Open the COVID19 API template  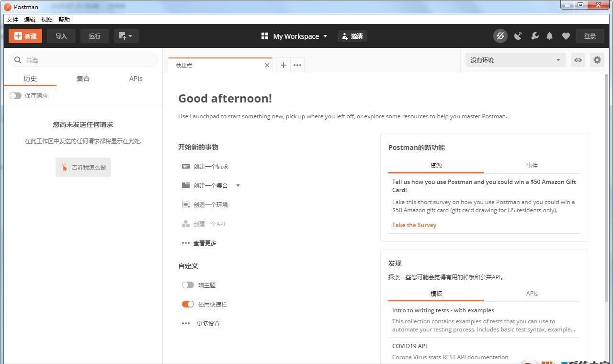[x=409, y=346]
